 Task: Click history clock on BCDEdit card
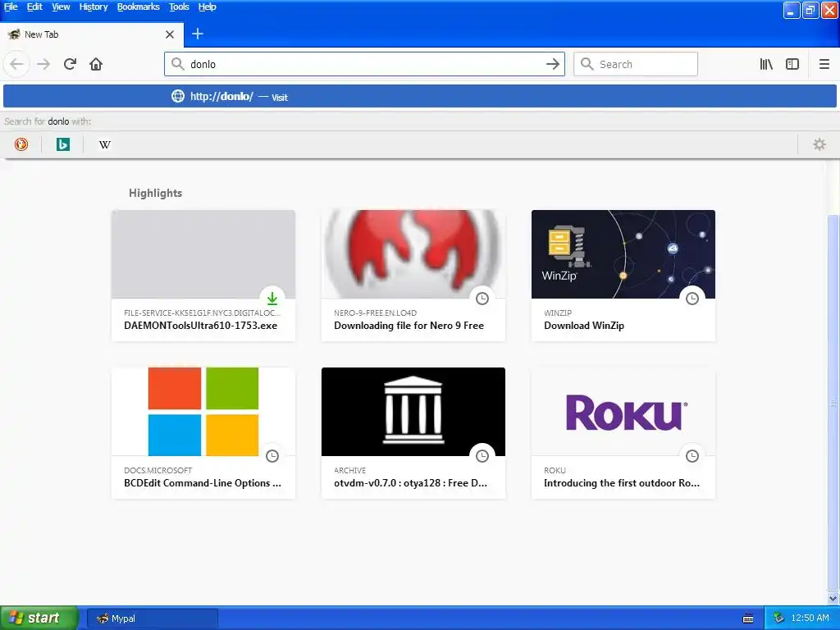(272, 456)
